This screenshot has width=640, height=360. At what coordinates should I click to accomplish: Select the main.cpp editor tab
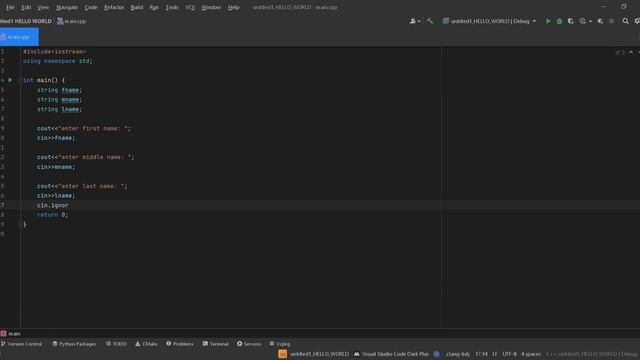(x=19, y=37)
